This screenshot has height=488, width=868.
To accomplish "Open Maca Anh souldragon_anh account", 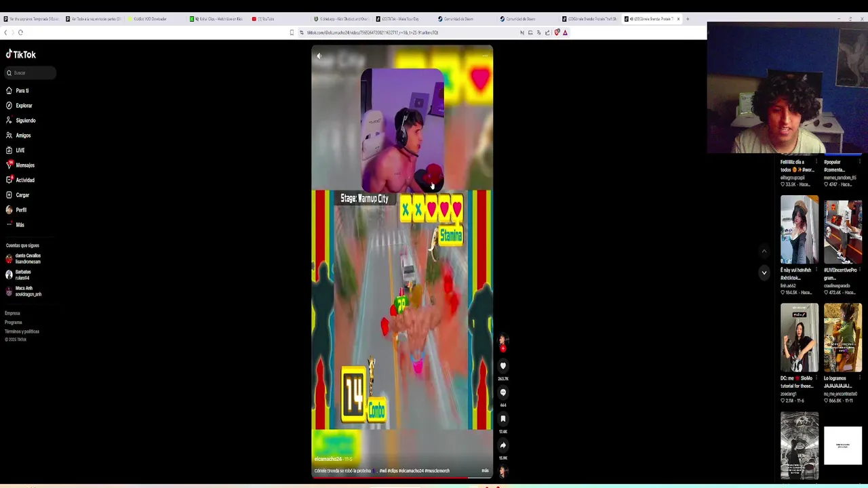I will [24, 291].
